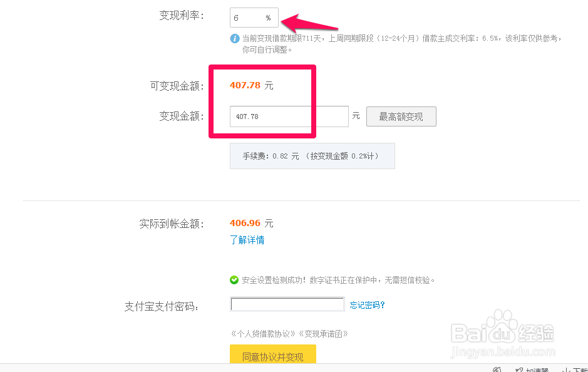The height and width of the screenshot is (372, 588).
Task: Click the circular icon left of 加速器
Action: [497, 369]
